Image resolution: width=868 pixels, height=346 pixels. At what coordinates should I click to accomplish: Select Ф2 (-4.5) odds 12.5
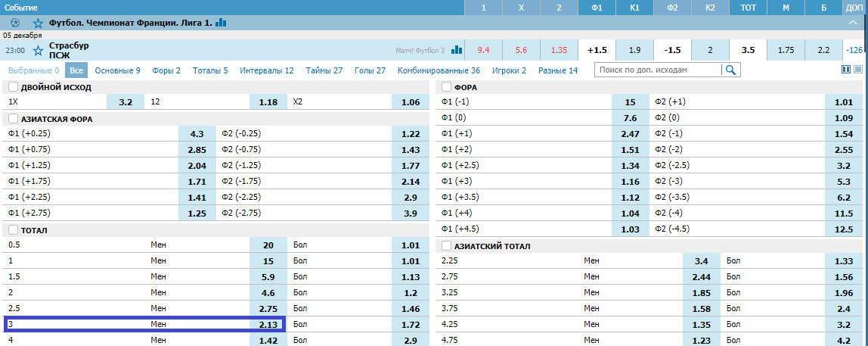point(843,229)
